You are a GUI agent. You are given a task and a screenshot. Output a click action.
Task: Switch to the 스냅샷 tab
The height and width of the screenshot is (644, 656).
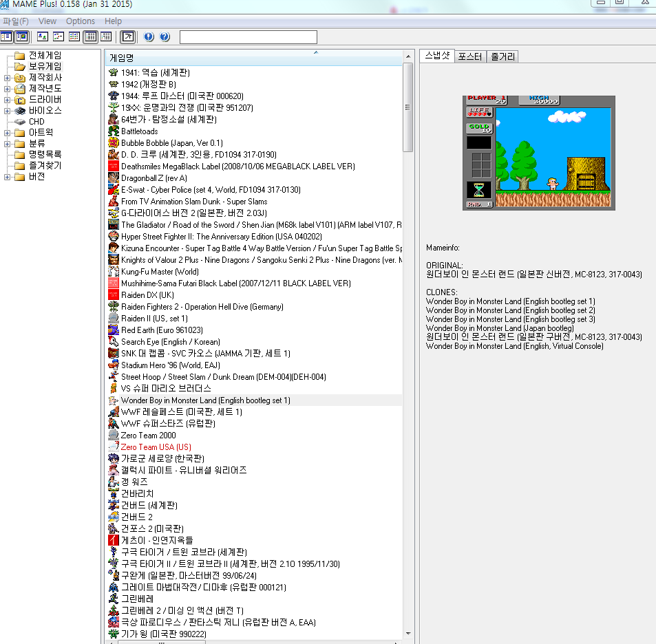tap(437, 56)
